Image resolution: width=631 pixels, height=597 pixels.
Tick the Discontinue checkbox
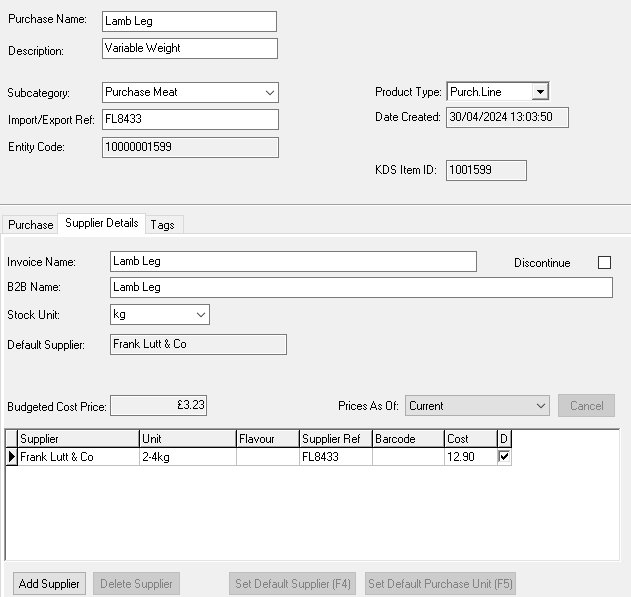pyautogui.click(x=604, y=263)
